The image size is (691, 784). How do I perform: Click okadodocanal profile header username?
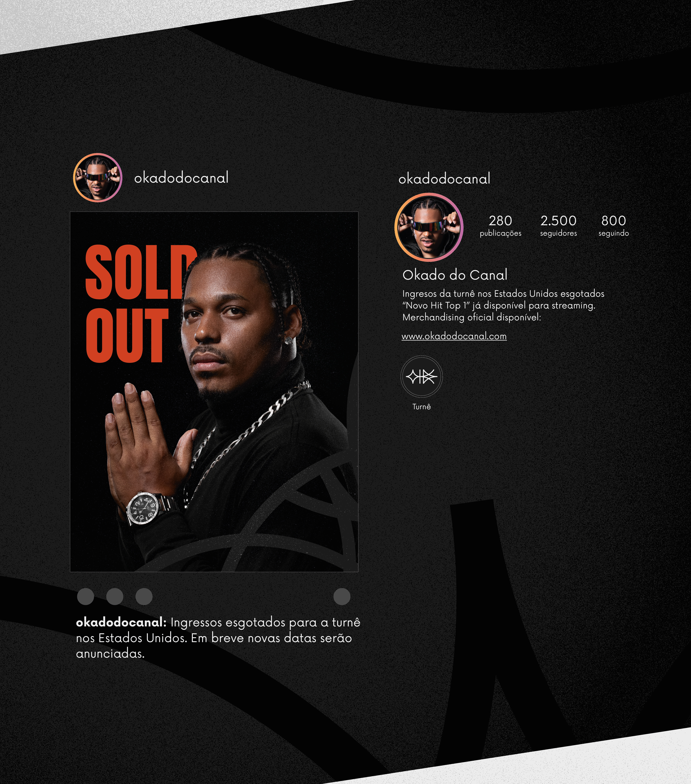(444, 179)
